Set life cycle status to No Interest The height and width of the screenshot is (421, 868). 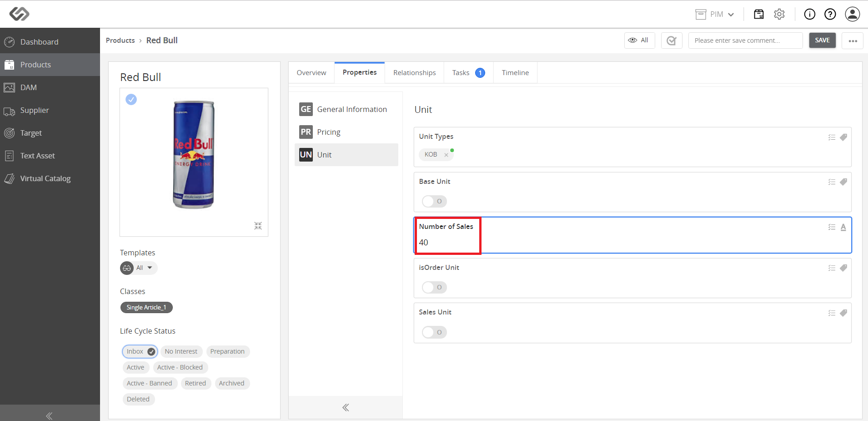(181, 351)
